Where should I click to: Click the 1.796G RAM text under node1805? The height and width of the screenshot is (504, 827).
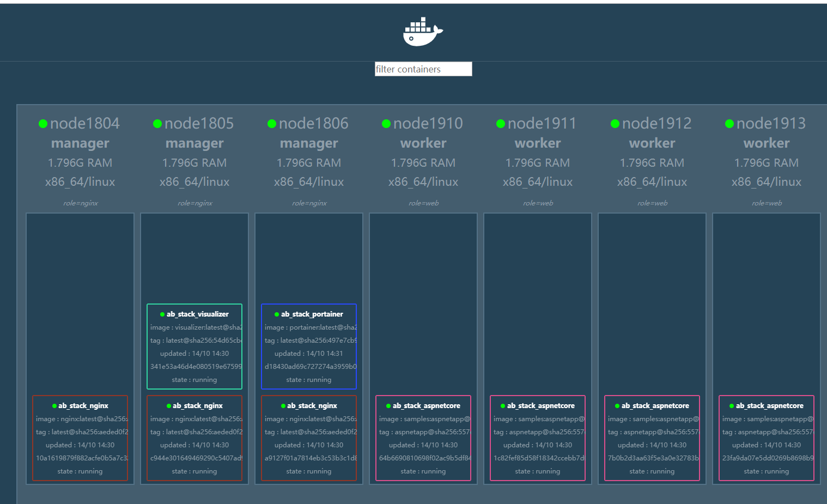pyautogui.click(x=194, y=163)
